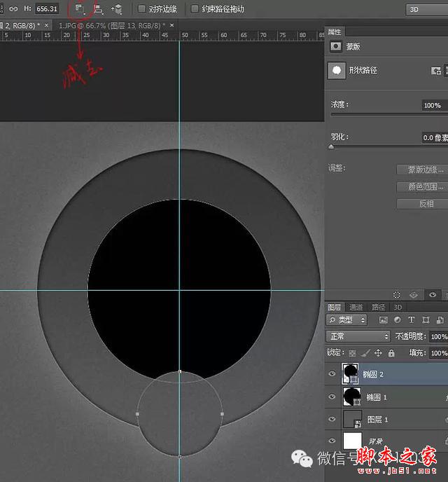Click lock position move icon
Screen dimensions: 448x482
point(378,353)
